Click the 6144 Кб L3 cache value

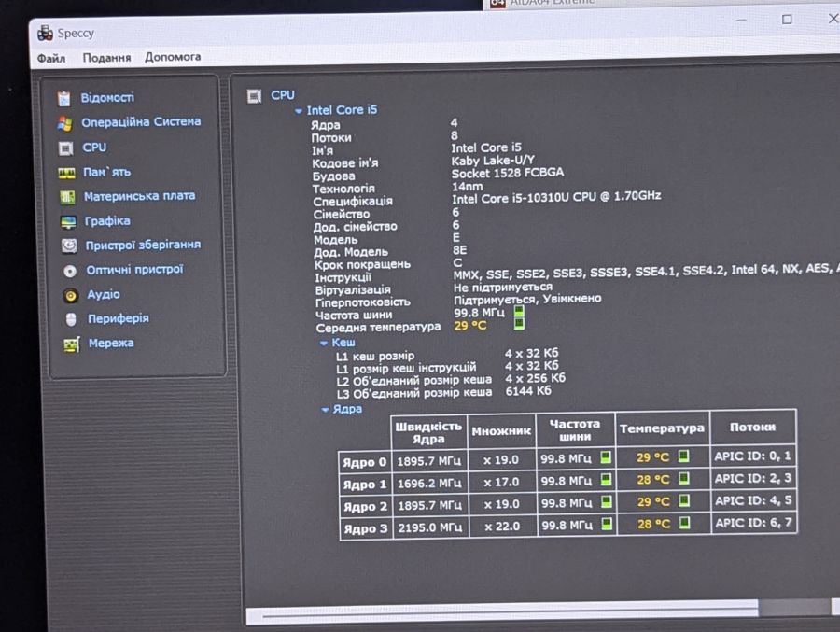[528, 391]
